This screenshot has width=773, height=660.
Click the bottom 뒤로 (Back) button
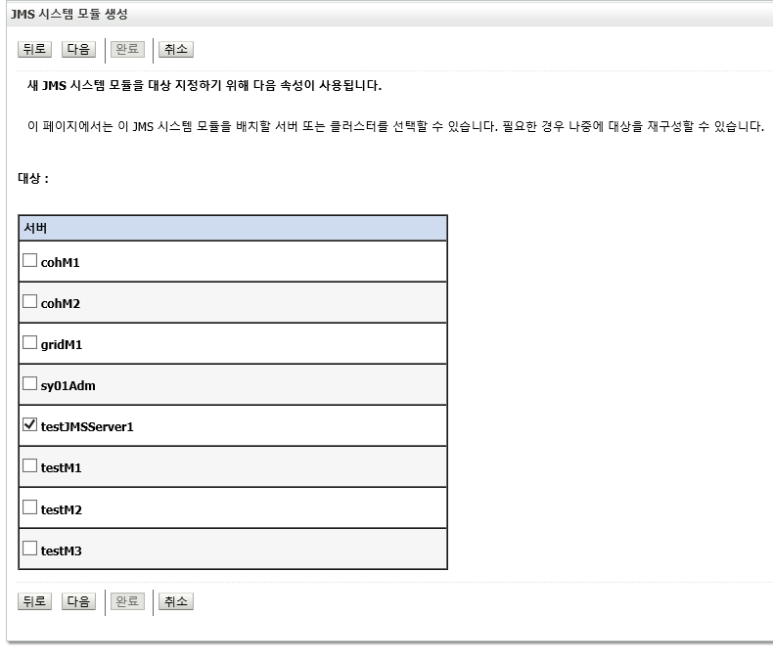click(35, 601)
